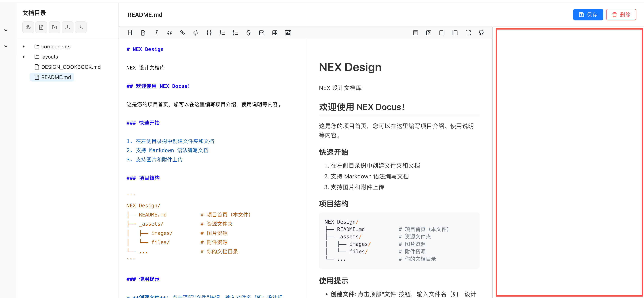644x298 pixels.
Task: Open DESIGN_COOKBOOK.md in the file tree
Action: 71,67
